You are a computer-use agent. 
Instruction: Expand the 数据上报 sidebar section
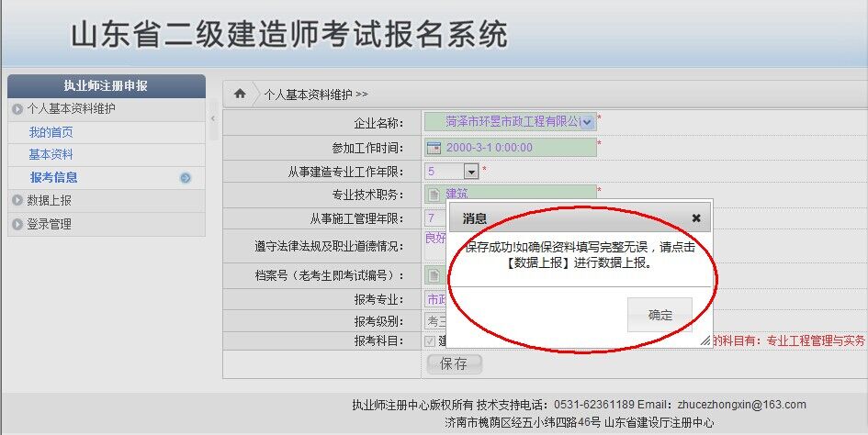[x=50, y=201]
